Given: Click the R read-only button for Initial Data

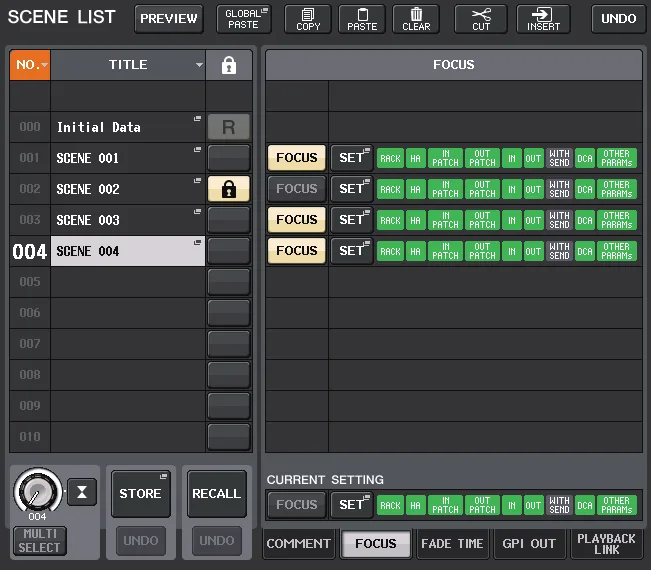Looking at the screenshot, I should [229, 127].
